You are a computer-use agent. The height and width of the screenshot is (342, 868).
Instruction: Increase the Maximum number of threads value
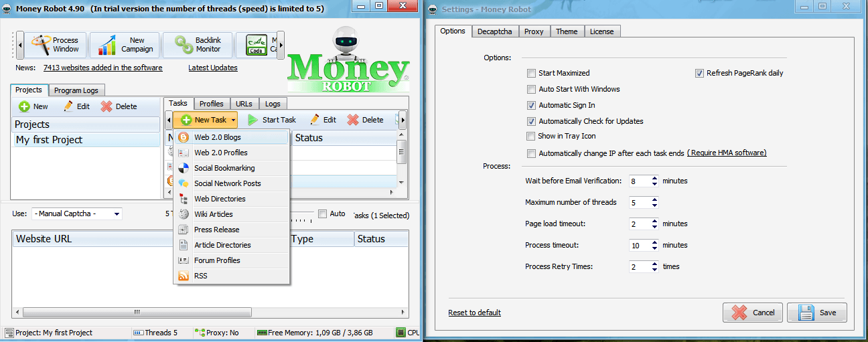(654, 199)
